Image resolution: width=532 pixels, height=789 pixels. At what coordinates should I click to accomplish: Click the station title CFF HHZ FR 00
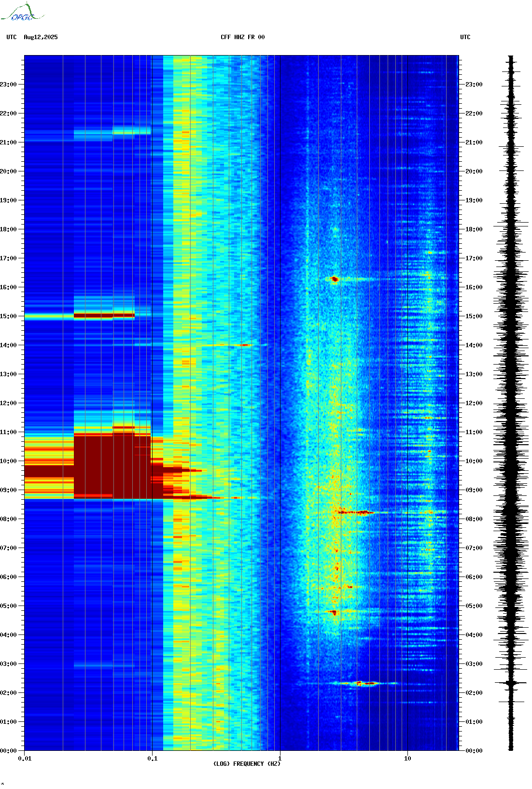243,37
